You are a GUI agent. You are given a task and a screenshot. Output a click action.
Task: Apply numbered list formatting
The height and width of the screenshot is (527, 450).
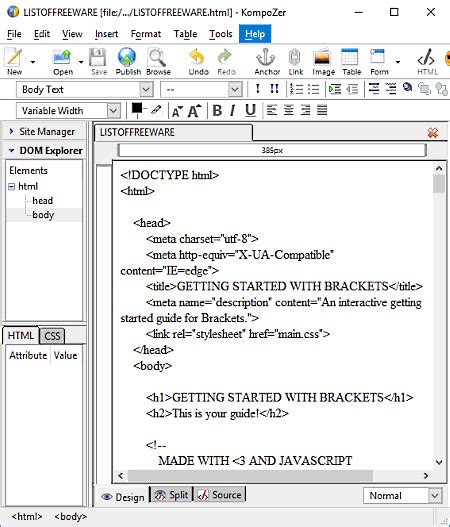tap(296, 89)
